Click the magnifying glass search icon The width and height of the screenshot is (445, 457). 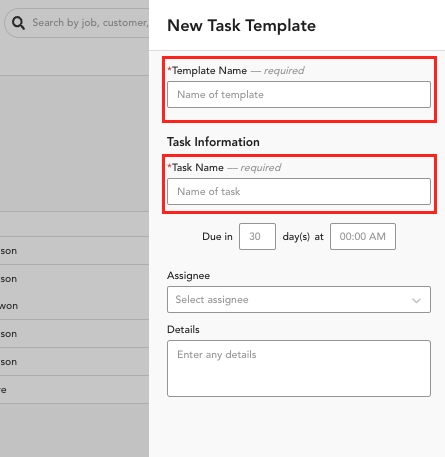coord(18,23)
